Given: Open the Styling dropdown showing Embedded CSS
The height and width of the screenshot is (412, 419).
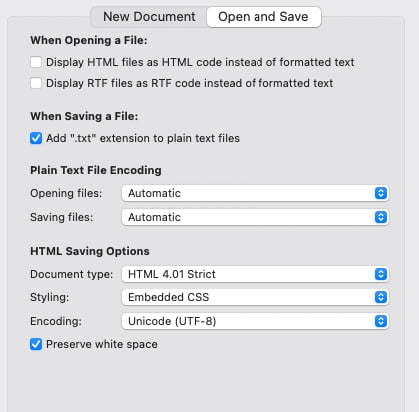Looking at the screenshot, I should point(255,297).
